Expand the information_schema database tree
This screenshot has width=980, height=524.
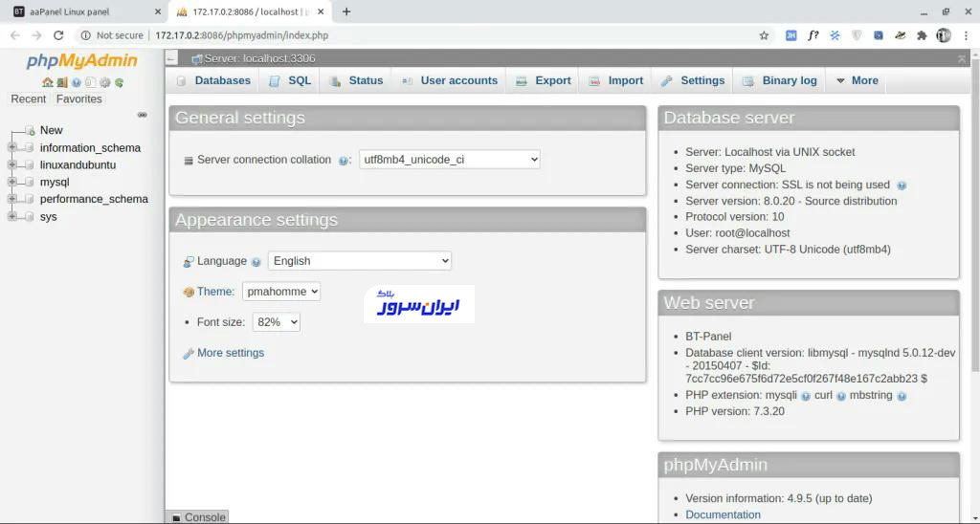coord(12,148)
